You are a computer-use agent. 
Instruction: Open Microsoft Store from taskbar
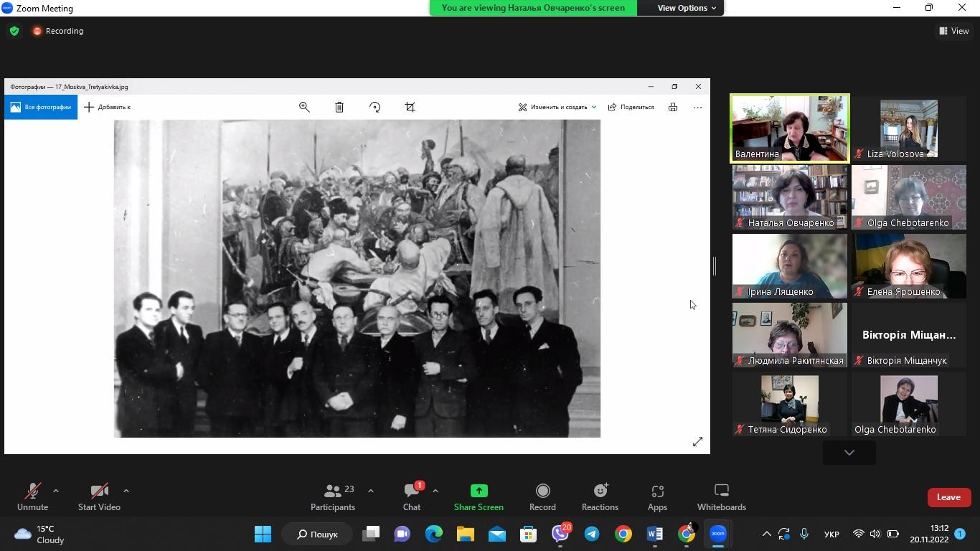point(529,534)
